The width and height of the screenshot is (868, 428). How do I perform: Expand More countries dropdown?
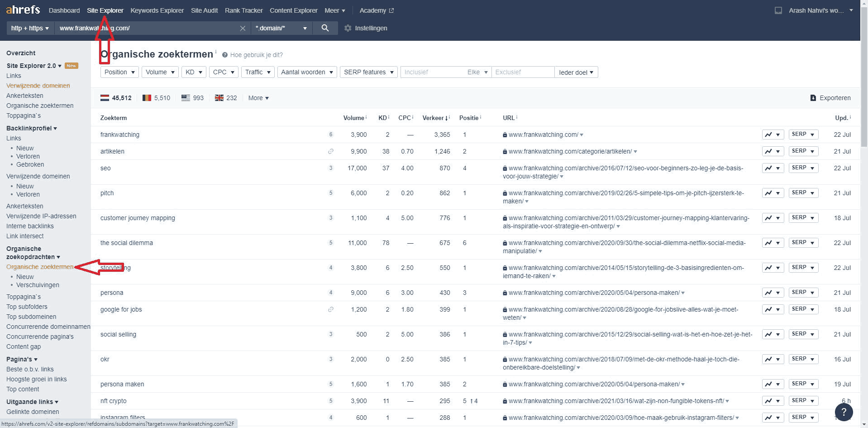pos(258,98)
